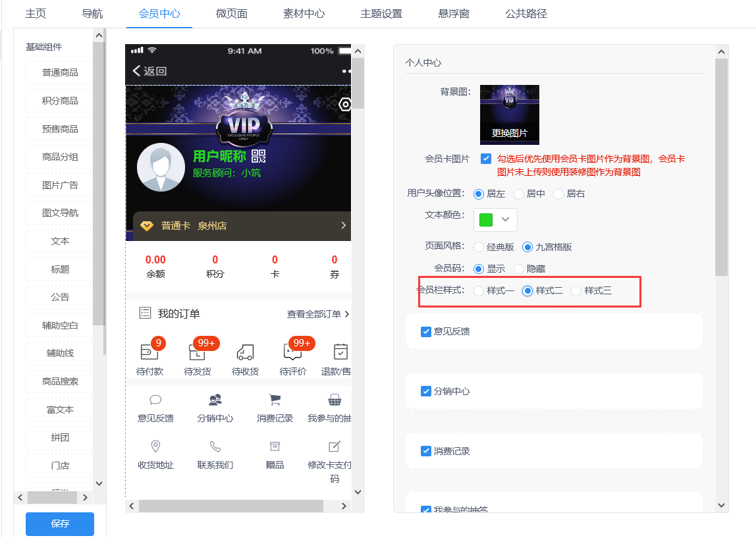Image resolution: width=756 pixels, height=538 pixels.
Task: Click the user avatar placeholder
Action: (x=161, y=167)
